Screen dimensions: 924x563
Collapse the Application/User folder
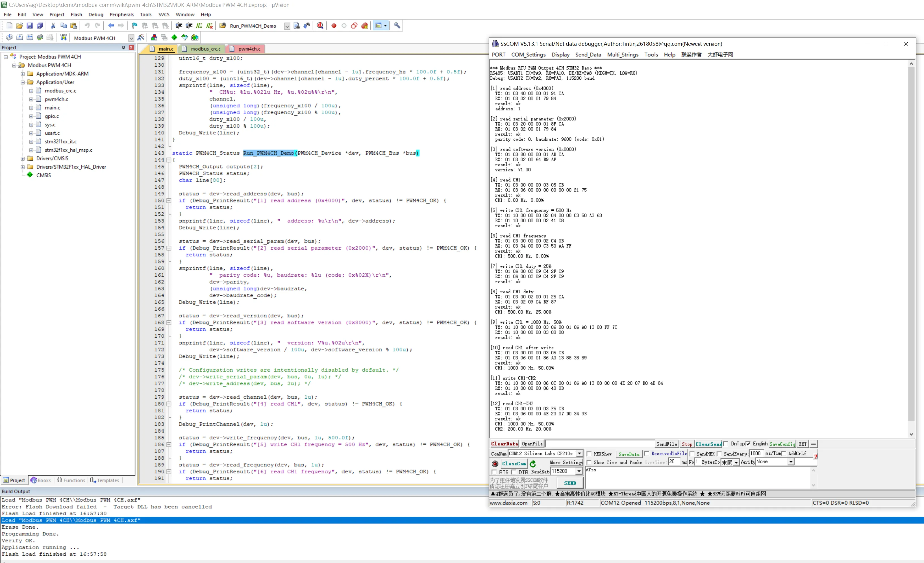[x=23, y=82]
